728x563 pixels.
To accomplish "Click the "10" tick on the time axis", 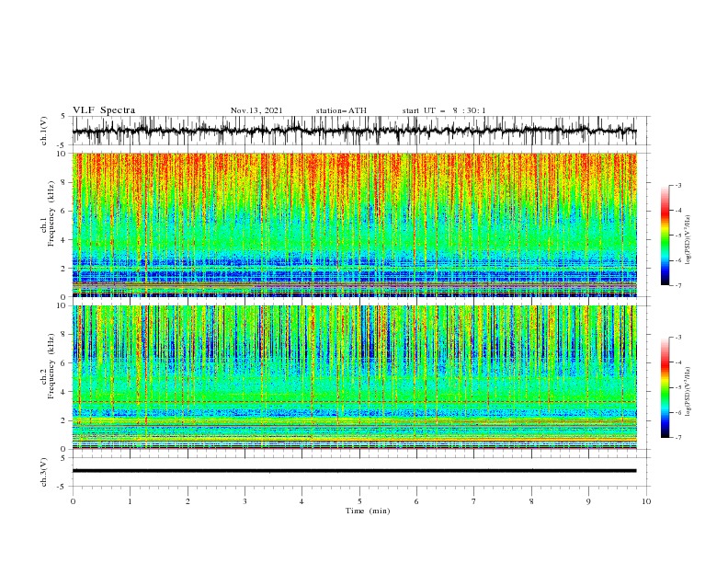I will (x=646, y=501).
